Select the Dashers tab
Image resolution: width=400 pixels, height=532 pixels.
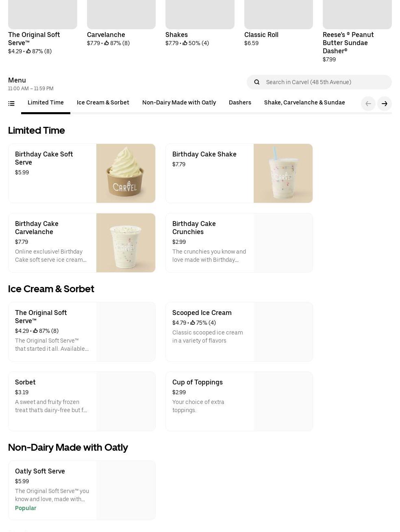(x=240, y=103)
